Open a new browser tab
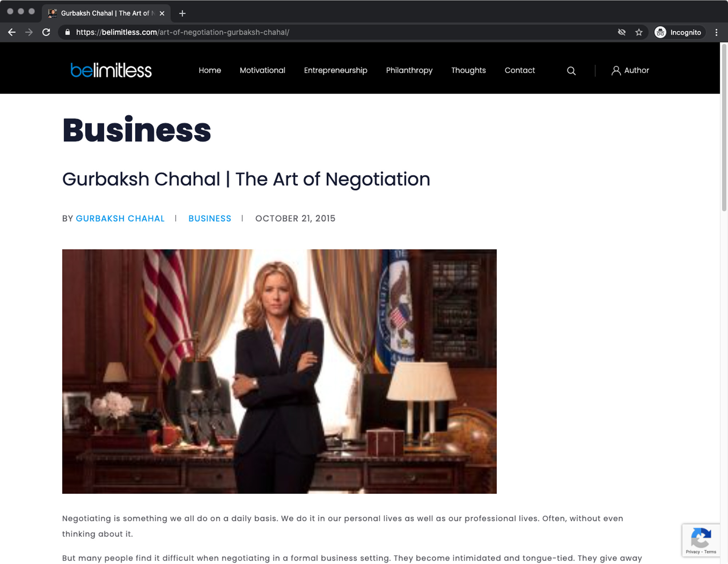The height and width of the screenshot is (564, 728). pos(182,13)
